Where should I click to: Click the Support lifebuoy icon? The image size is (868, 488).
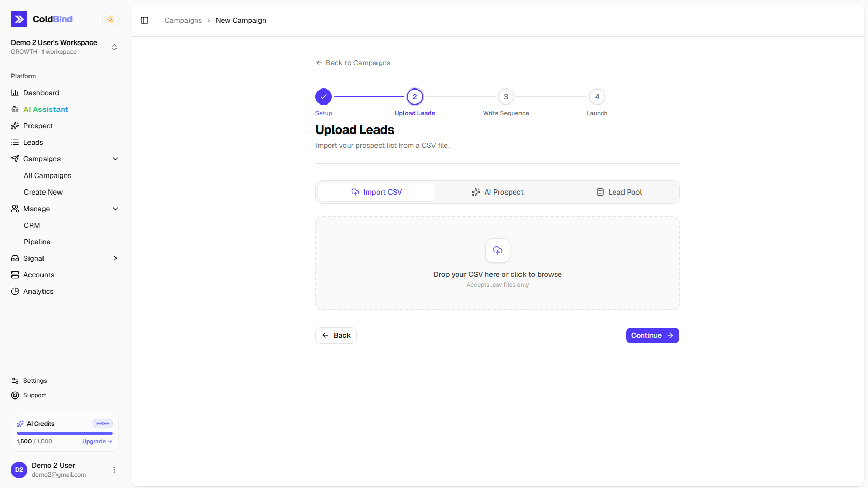click(15, 395)
